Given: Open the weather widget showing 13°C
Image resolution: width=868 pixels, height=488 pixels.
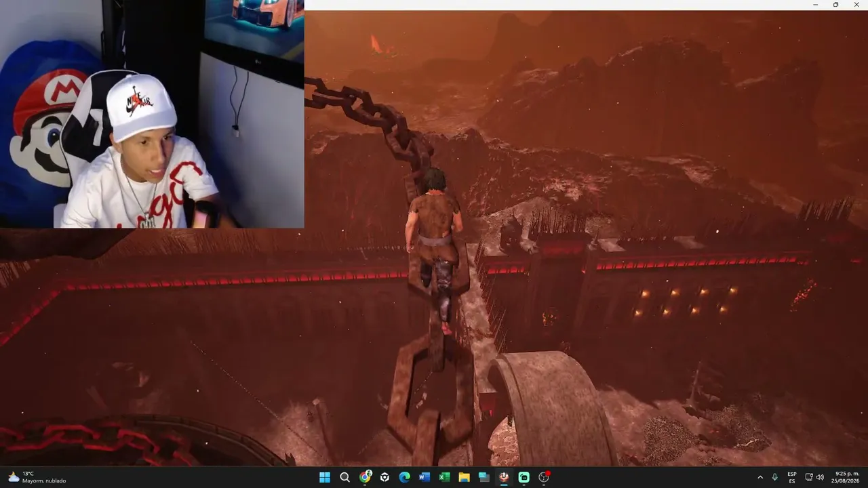Looking at the screenshot, I should click(37, 477).
